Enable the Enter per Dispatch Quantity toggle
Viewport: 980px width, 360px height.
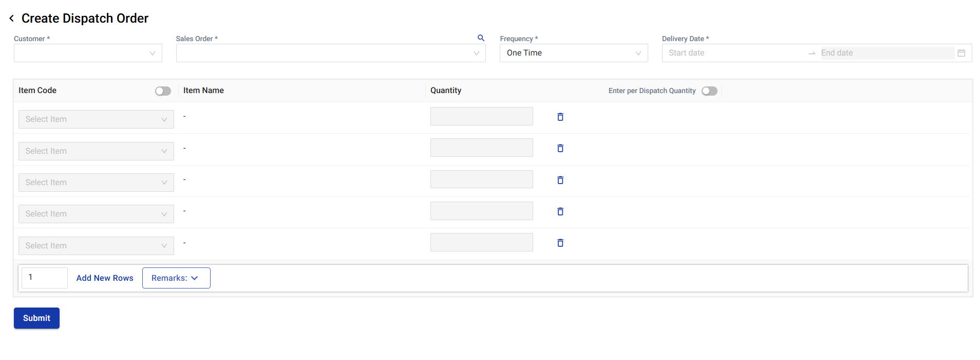[709, 91]
